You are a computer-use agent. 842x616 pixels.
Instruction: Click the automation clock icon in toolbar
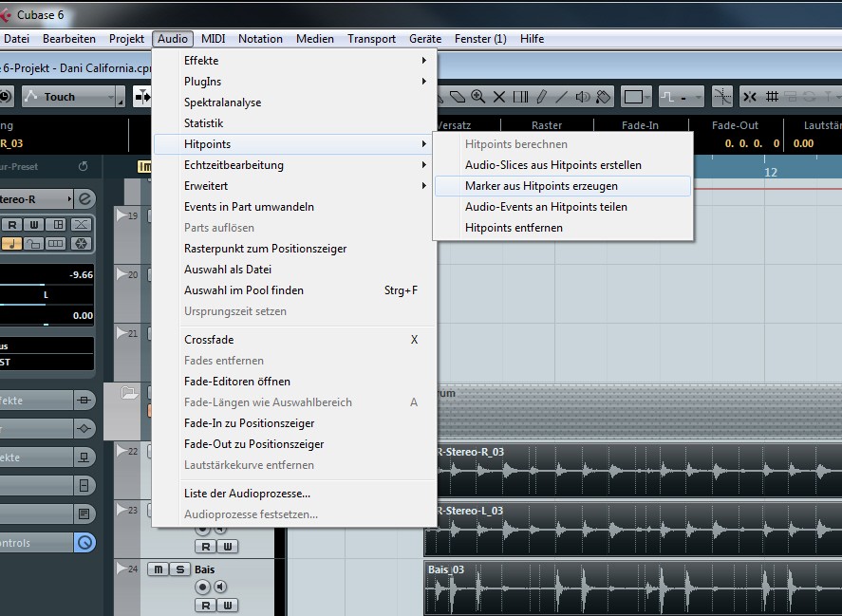pyautogui.click(x=6, y=97)
